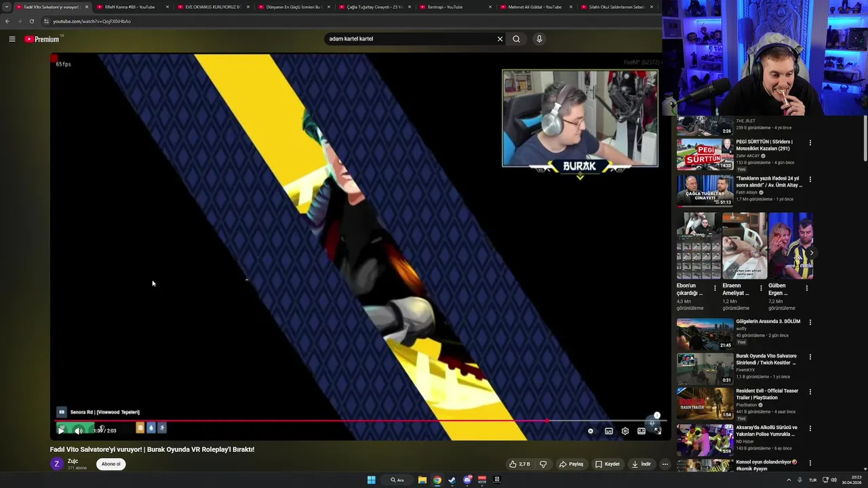This screenshot has height=488, width=868.
Task: Go back in the browser
Action: (x=7, y=21)
